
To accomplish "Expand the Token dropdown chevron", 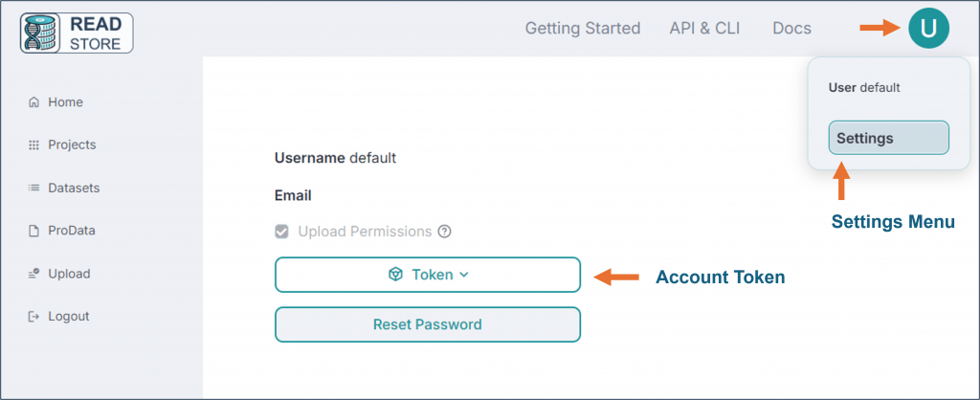I will click(x=464, y=275).
